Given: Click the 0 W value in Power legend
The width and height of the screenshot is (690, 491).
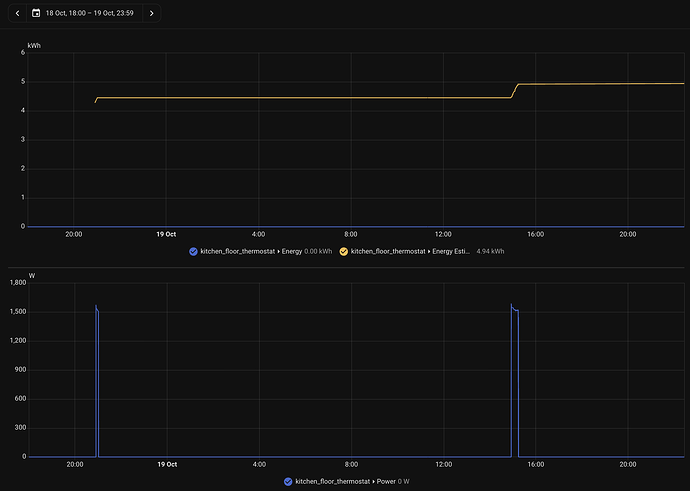Looking at the screenshot, I should click(404, 482).
